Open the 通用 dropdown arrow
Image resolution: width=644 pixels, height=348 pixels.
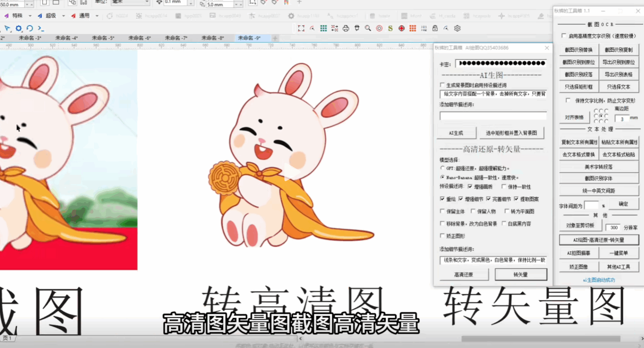click(97, 16)
